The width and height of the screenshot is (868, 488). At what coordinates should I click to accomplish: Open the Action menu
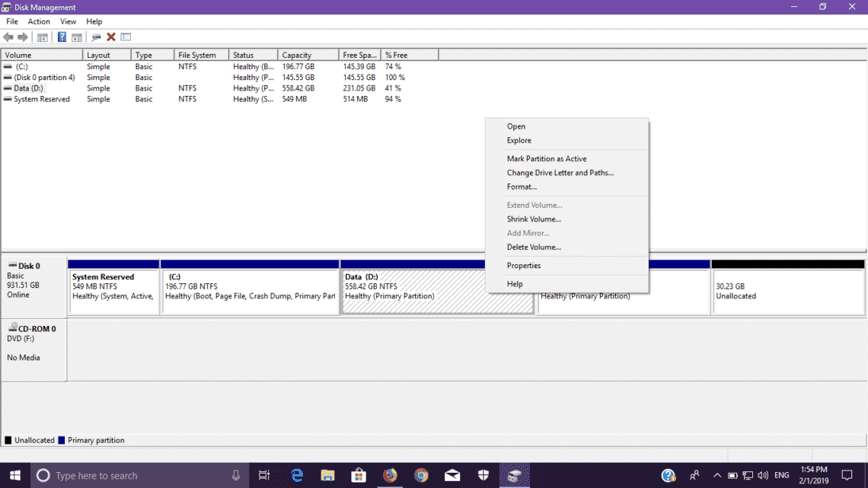coord(39,21)
